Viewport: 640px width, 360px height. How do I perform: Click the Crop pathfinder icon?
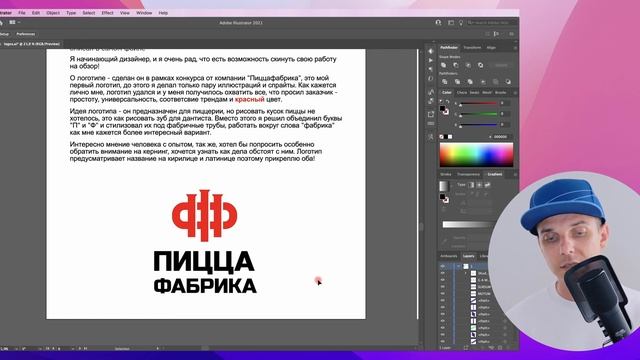483,82
